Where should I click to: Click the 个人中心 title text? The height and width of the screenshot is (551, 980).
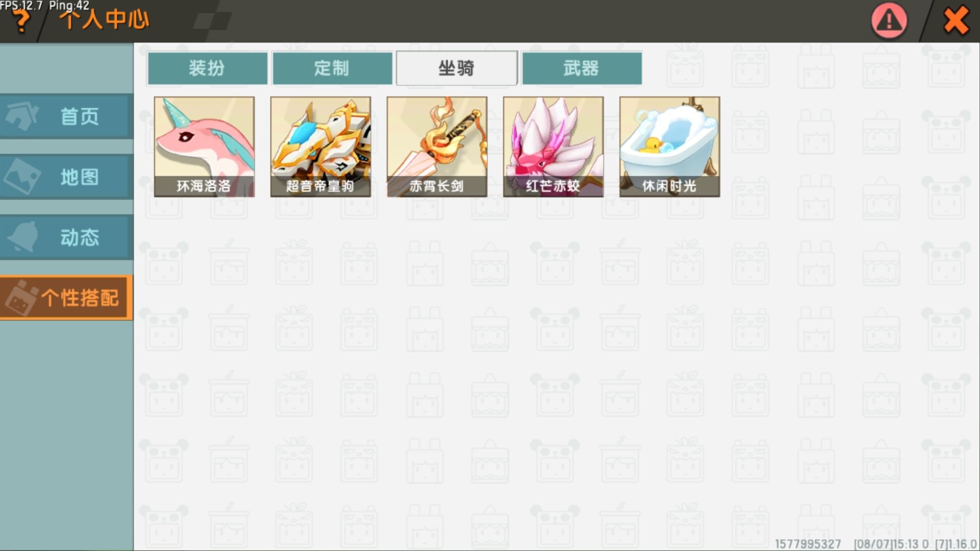(x=104, y=20)
